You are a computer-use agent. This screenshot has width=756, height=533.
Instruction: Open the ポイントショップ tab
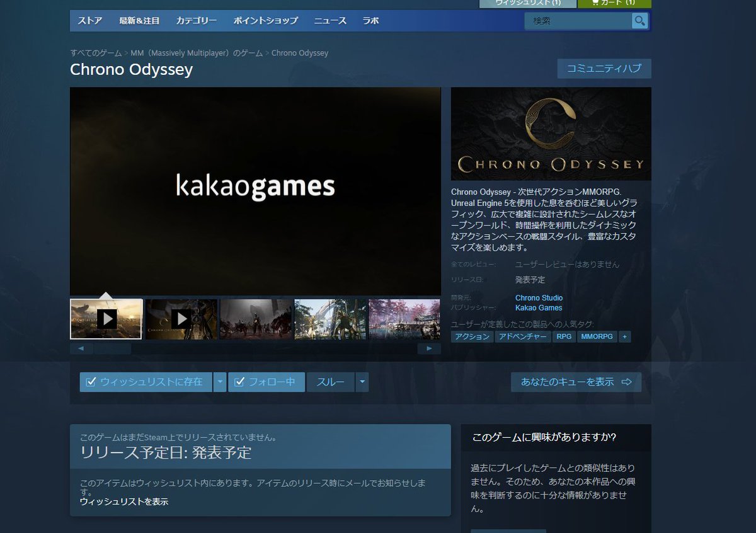(x=266, y=21)
